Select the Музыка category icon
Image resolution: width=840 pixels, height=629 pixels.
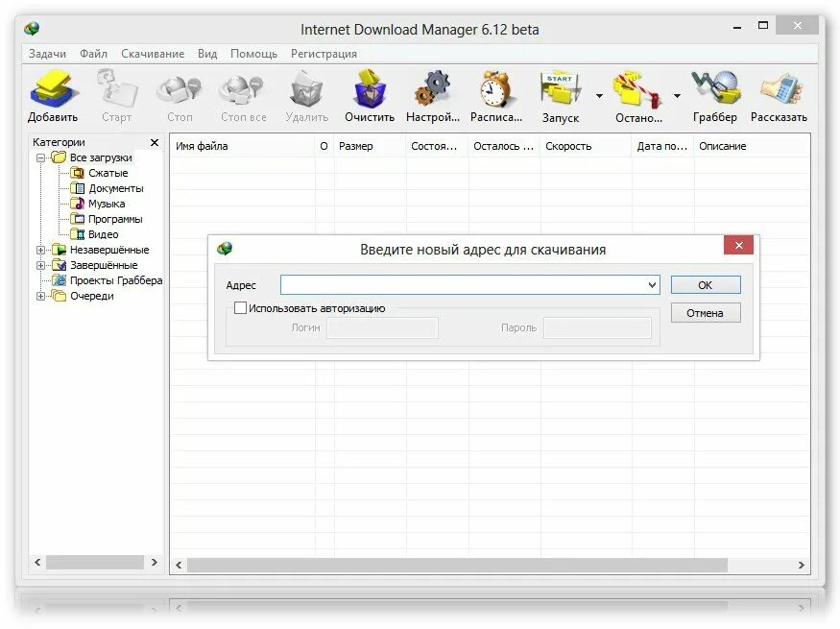coord(78,203)
